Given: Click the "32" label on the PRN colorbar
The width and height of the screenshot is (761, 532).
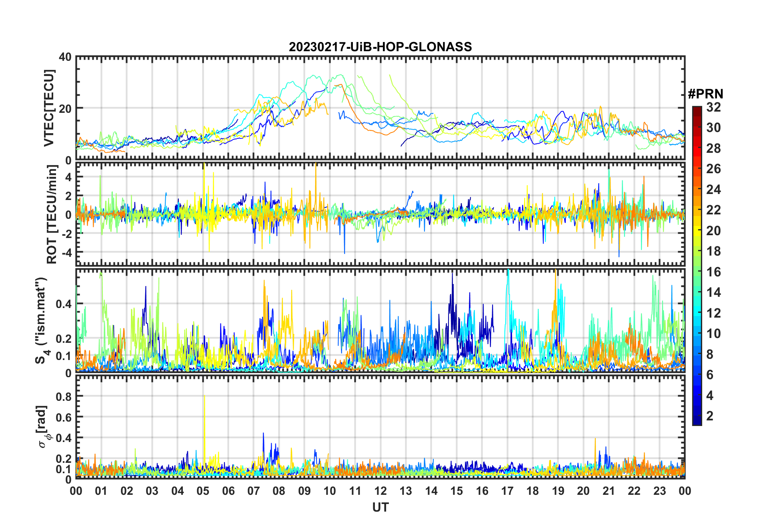Looking at the screenshot, I should click(x=713, y=107).
